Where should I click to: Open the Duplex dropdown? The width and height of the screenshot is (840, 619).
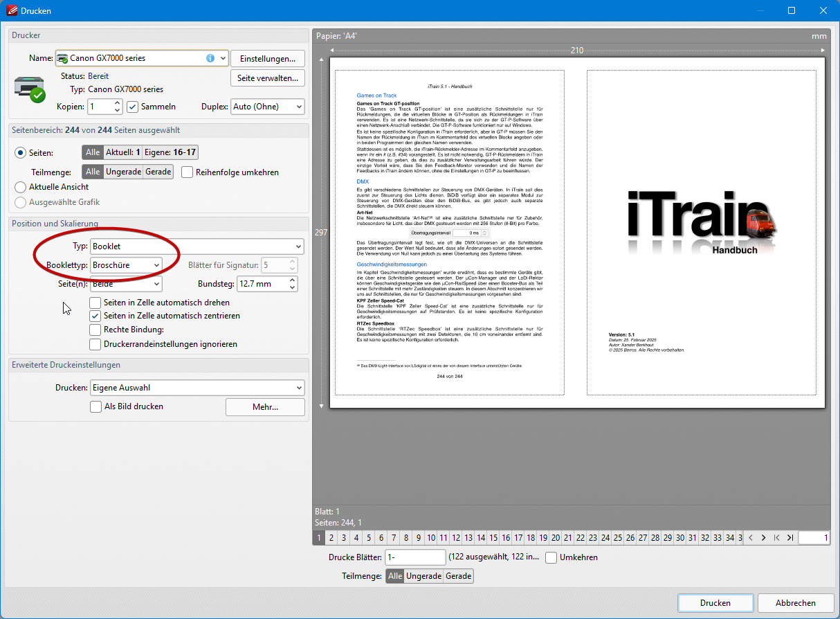click(x=268, y=107)
